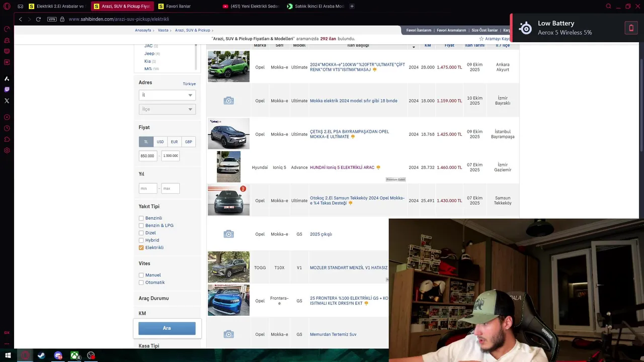Viewport: 644px width, 362px height.
Task: Select USD currency toggle
Action: 160,142
